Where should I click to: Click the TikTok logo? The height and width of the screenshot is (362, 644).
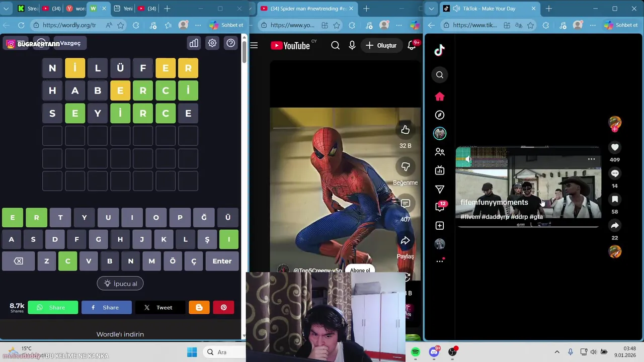[440, 50]
